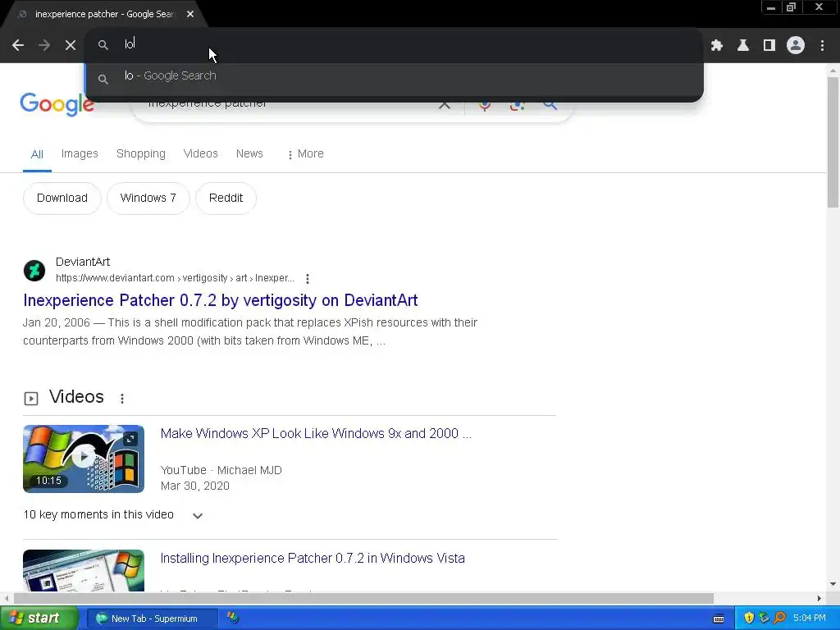Click the vertical scrollbar thumb
This screenshot has height=630, width=840.
(x=833, y=142)
